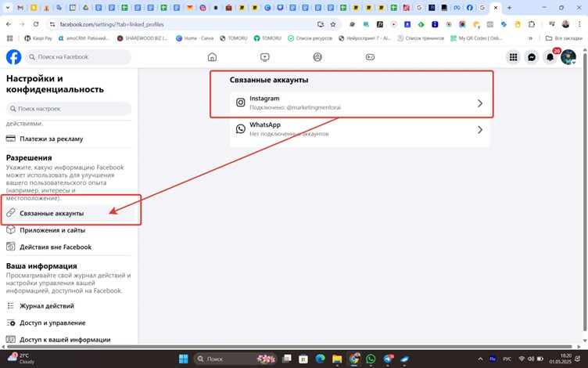The height and width of the screenshot is (368, 588).
Task: Open the profile circle icon in top navigation
Action: [x=317, y=57]
